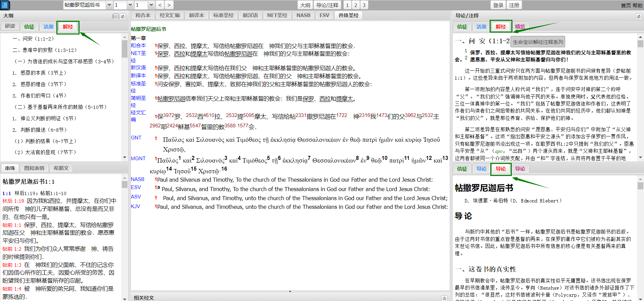Select outline item 二、患难中的安慰（1:3-12）
Viewport: 644px width, 301px height.
tap(45, 50)
